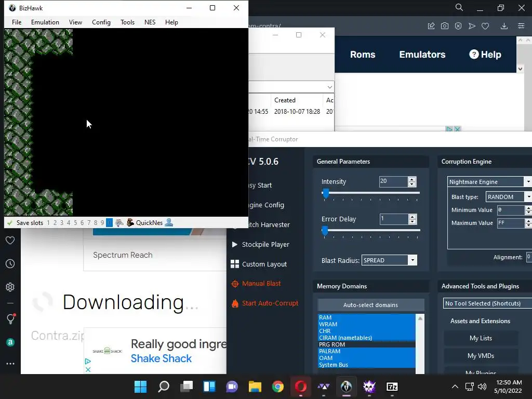The height and width of the screenshot is (399, 532).
Task: Open Stockpile Player in RTC
Action: click(260, 244)
